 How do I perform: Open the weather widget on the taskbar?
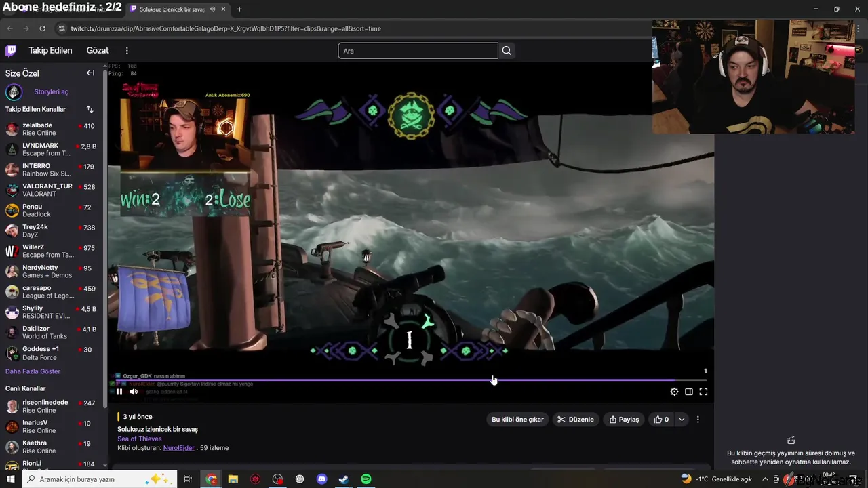(716, 479)
